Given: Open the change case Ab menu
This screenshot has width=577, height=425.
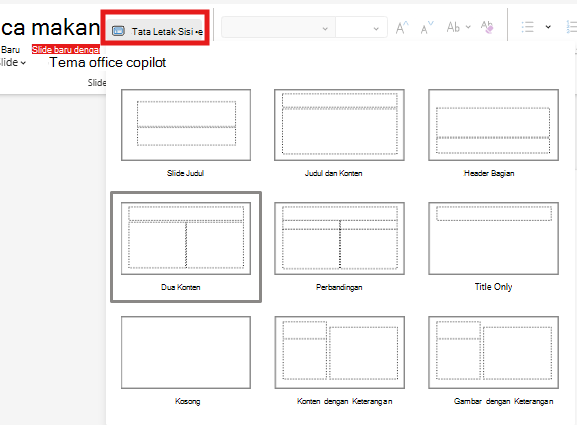Looking at the screenshot, I should (458, 27).
